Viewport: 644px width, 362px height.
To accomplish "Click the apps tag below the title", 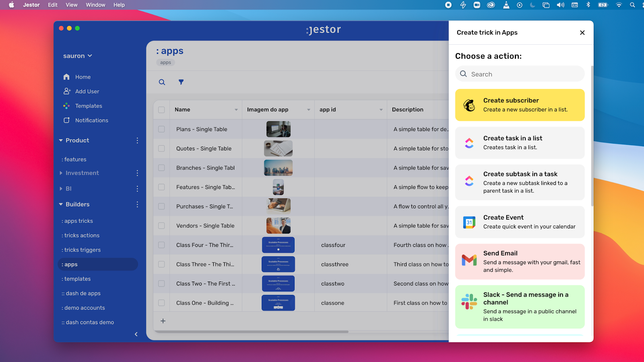I will pyautogui.click(x=165, y=62).
